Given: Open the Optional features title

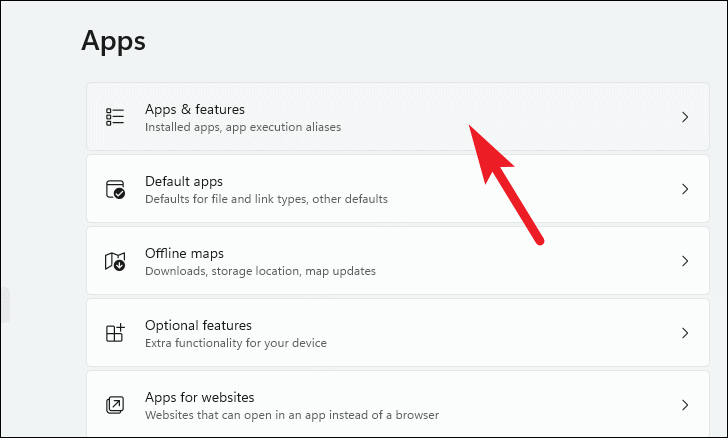Looking at the screenshot, I should (x=198, y=325).
